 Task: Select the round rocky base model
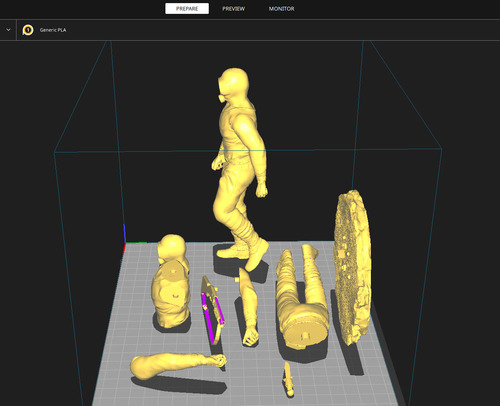(x=352, y=267)
